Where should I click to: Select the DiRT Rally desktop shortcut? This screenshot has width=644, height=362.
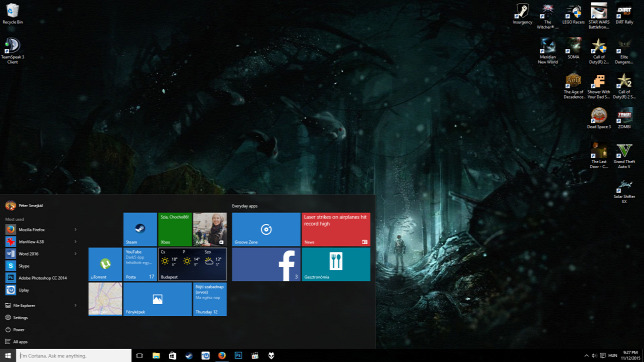(624, 14)
